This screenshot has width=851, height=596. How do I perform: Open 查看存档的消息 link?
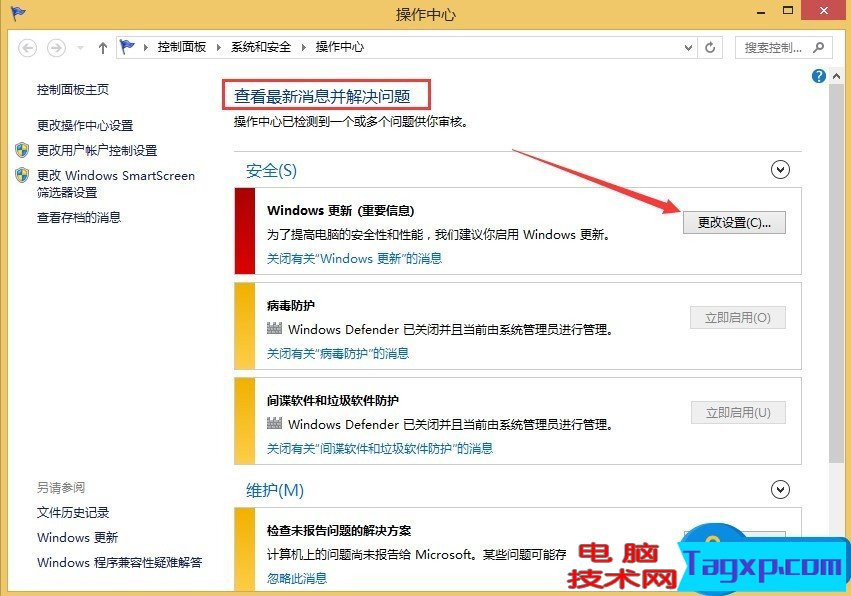pos(79,218)
